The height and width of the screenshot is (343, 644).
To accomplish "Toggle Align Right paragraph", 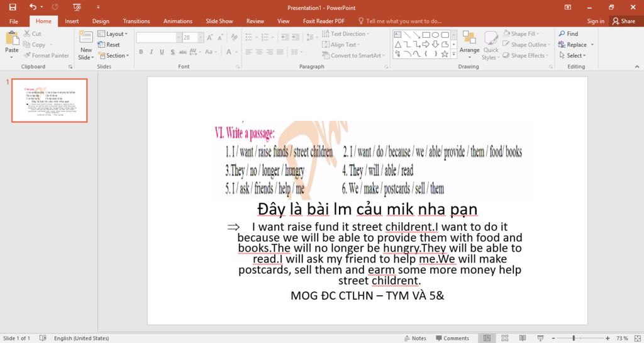I will pyautogui.click(x=269, y=52).
